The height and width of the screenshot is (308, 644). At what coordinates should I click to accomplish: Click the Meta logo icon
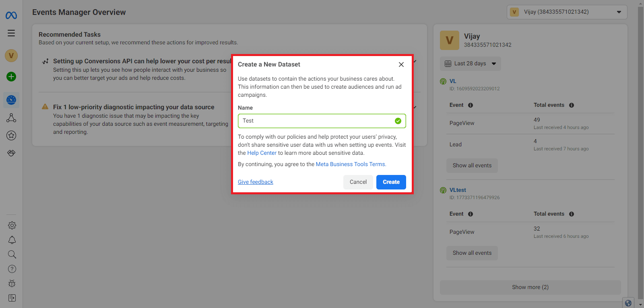pos(11,15)
